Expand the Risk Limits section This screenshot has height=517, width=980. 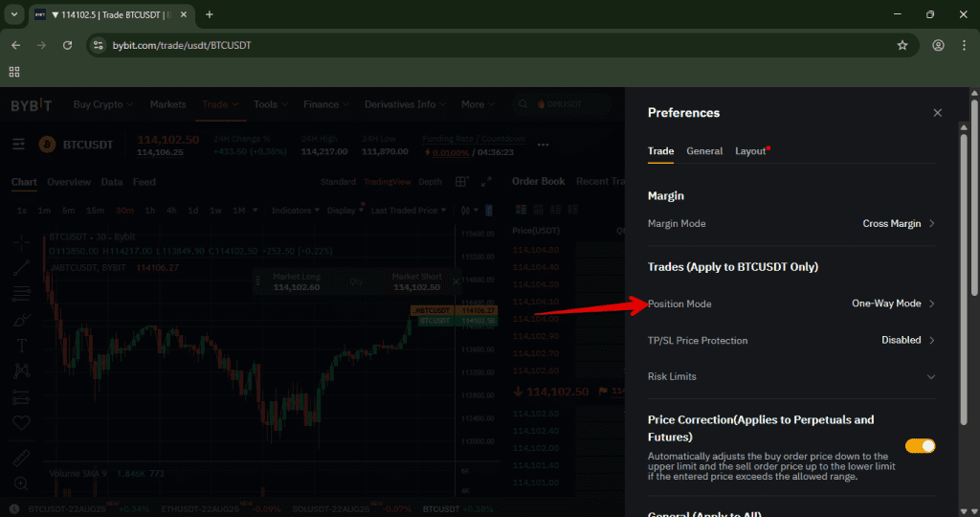(930, 377)
